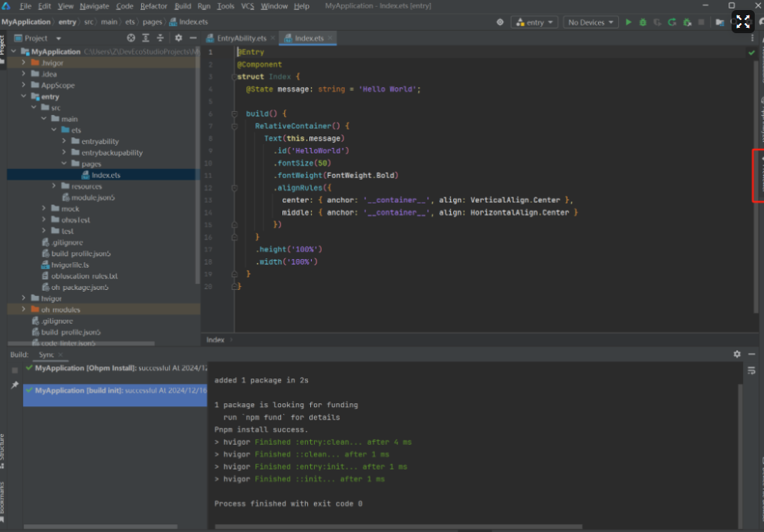Select opened file with the locate icon

pos(131,38)
